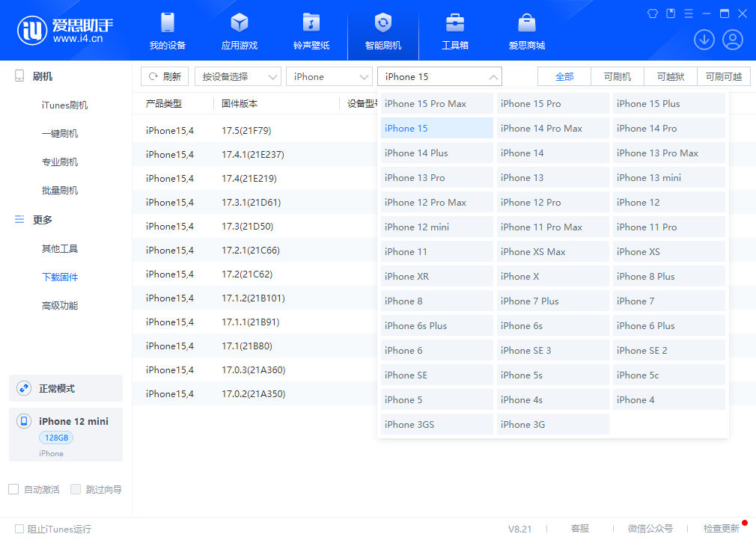Select firmware row 17.3.1(21D61)
This screenshot has width=756, height=540.
[x=254, y=203]
